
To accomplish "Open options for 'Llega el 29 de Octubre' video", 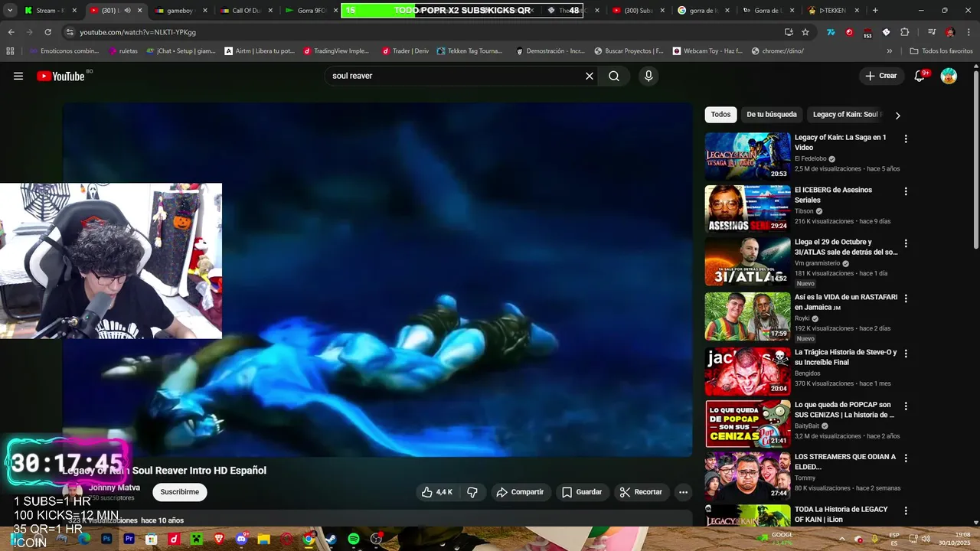I will point(906,243).
